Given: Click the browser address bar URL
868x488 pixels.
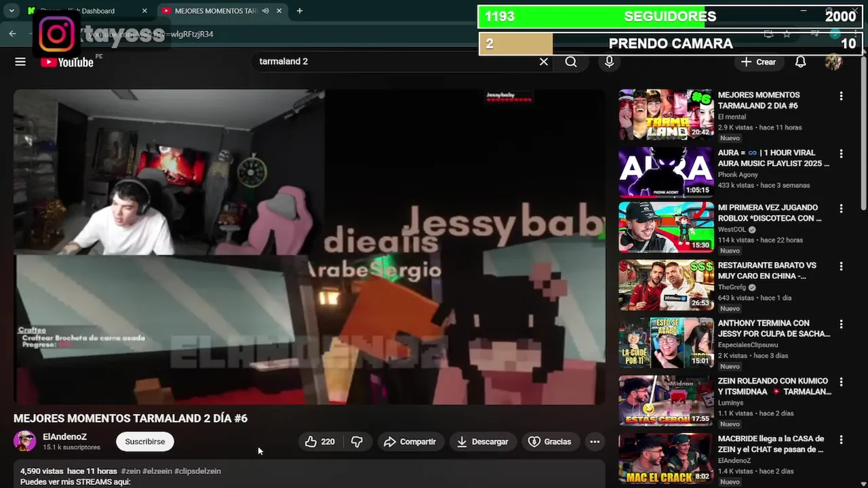Looking at the screenshot, I should [x=151, y=34].
